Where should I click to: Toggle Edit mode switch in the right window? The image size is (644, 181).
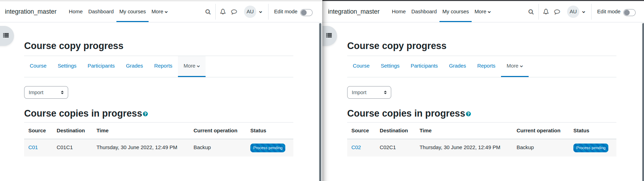pyautogui.click(x=629, y=13)
